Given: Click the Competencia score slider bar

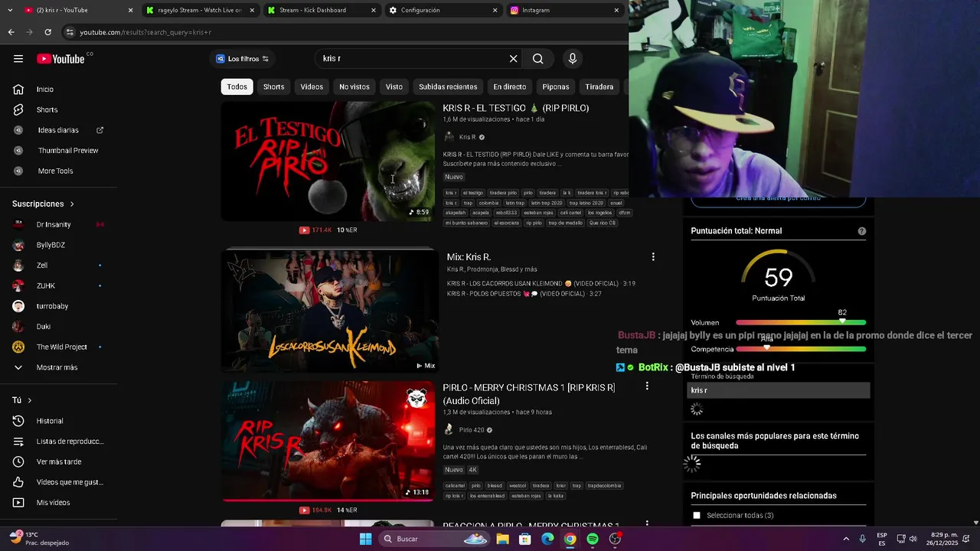Looking at the screenshot, I should [801, 349].
